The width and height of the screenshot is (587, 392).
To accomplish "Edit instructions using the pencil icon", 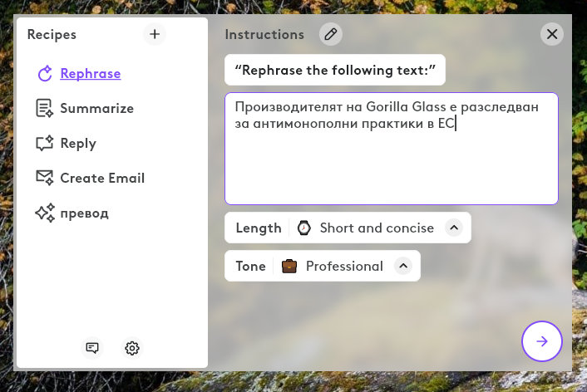I will tap(331, 34).
